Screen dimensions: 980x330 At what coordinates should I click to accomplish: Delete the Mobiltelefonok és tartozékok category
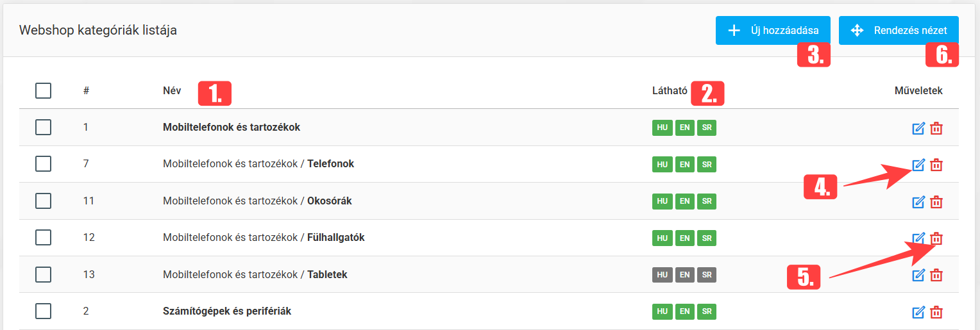point(936,128)
